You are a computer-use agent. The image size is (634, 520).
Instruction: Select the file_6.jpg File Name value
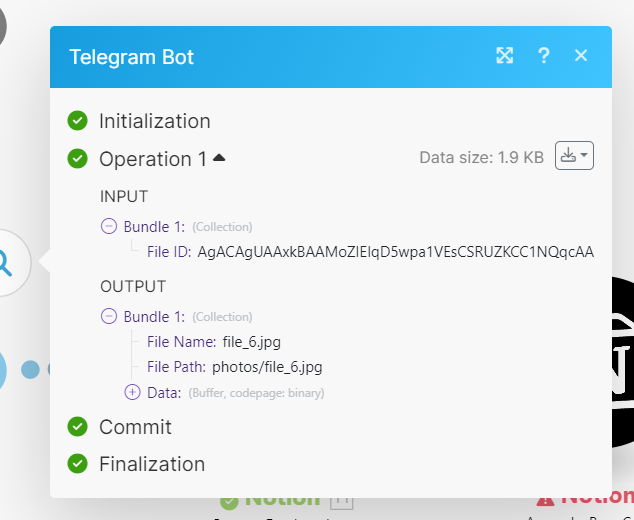[244, 342]
